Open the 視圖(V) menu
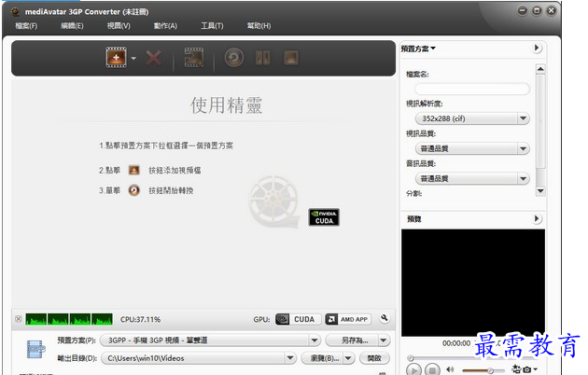 119,26
